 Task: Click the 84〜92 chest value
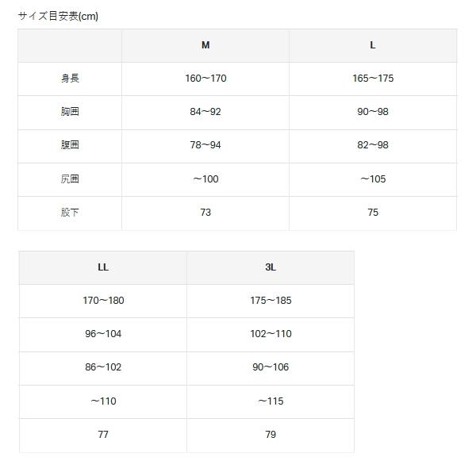point(205,112)
